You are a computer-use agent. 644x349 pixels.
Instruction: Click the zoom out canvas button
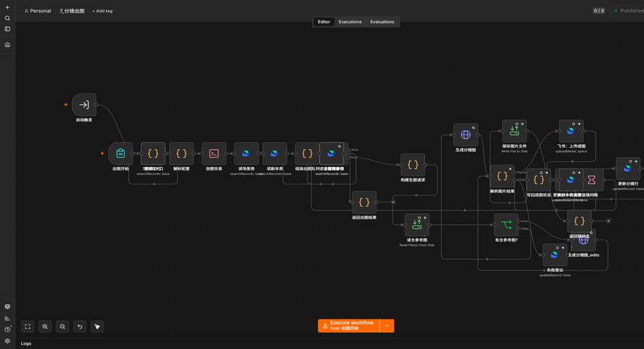point(62,326)
